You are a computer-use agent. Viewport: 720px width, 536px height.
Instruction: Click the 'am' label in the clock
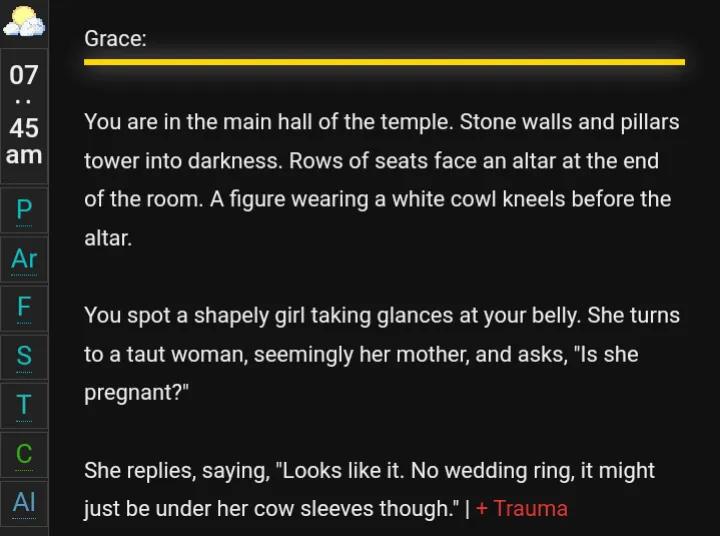[24, 155]
